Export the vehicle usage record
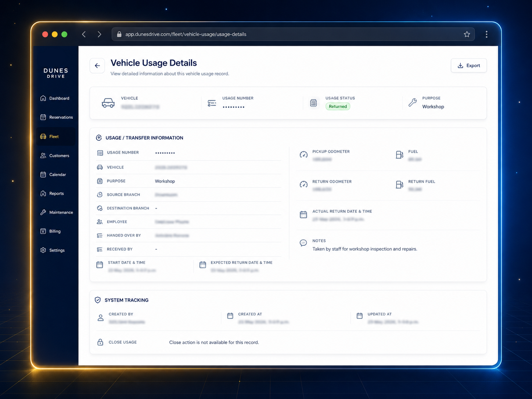Image resolution: width=532 pixels, height=399 pixels. coord(468,65)
